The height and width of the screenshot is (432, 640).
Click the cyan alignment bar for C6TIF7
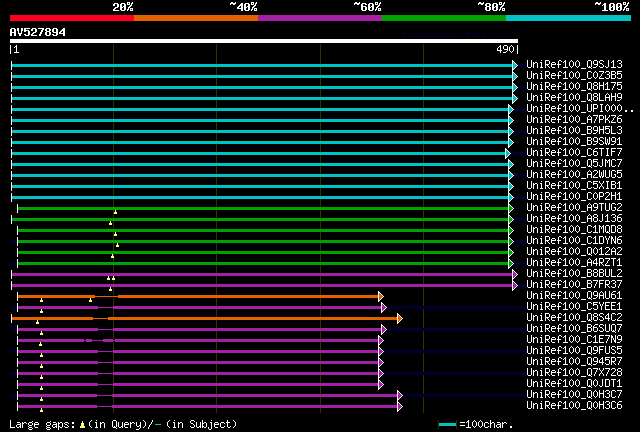coord(261,154)
